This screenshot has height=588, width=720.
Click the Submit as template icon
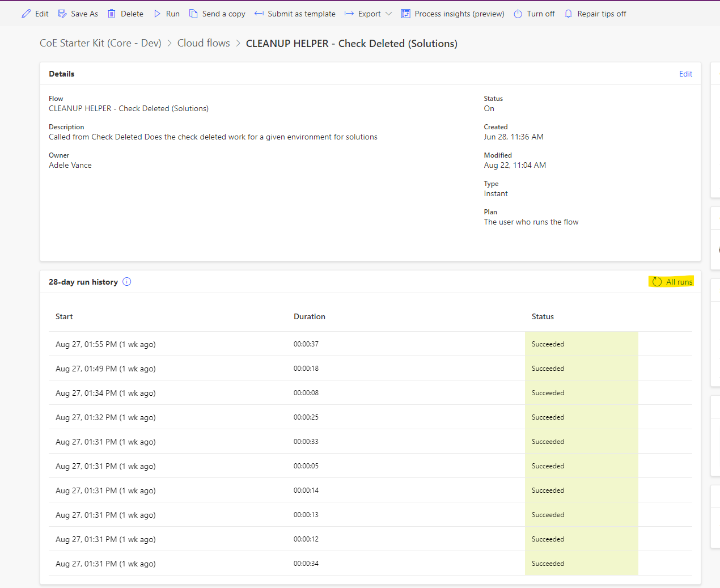pyautogui.click(x=260, y=13)
